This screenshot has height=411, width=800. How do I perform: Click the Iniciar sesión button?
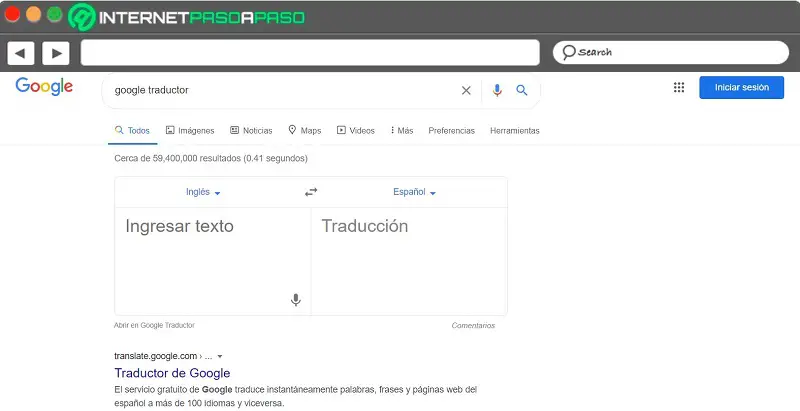741,87
